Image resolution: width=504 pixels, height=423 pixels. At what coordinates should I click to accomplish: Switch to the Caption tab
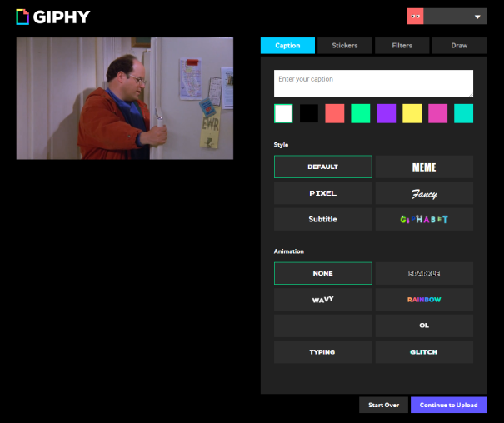click(x=287, y=46)
